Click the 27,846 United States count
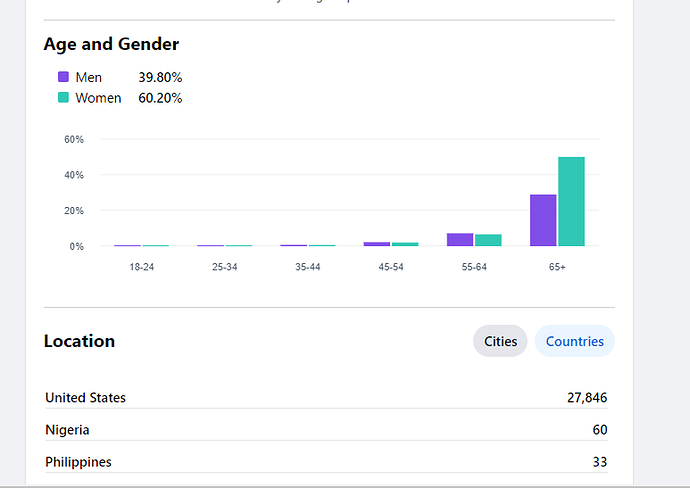 pyautogui.click(x=586, y=398)
